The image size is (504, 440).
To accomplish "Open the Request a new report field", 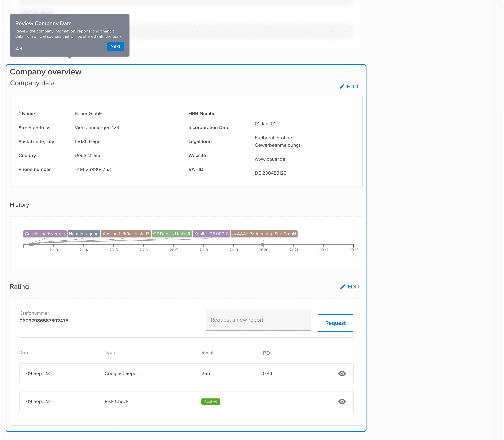I will pyautogui.click(x=258, y=320).
